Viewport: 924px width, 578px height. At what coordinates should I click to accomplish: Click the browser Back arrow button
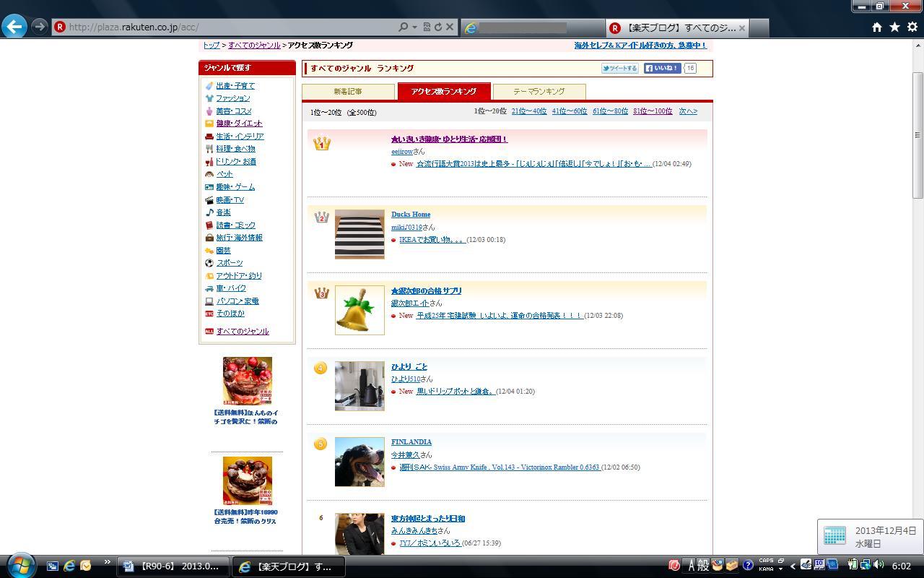click(14, 27)
